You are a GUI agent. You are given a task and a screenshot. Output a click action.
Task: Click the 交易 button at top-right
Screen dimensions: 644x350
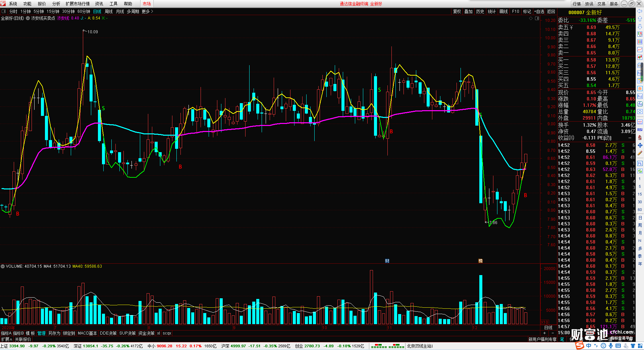602,4
